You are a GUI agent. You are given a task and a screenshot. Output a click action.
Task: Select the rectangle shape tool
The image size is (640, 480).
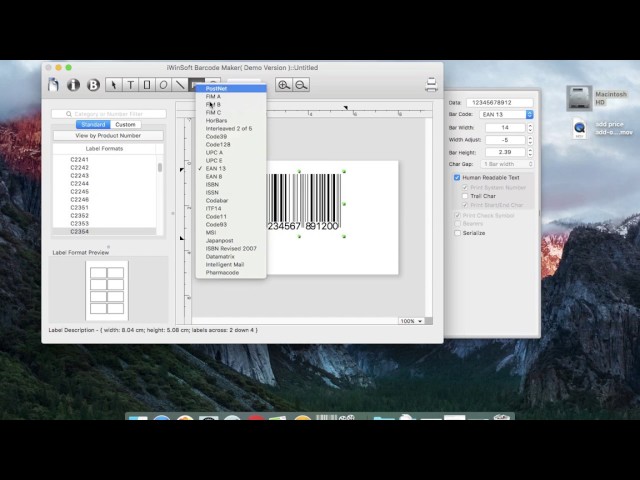[147, 85]
